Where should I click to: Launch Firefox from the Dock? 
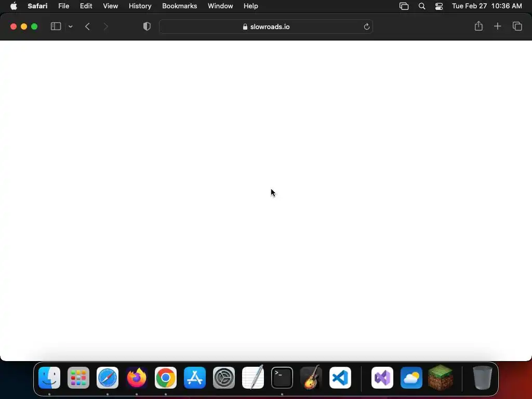point(137,378)
